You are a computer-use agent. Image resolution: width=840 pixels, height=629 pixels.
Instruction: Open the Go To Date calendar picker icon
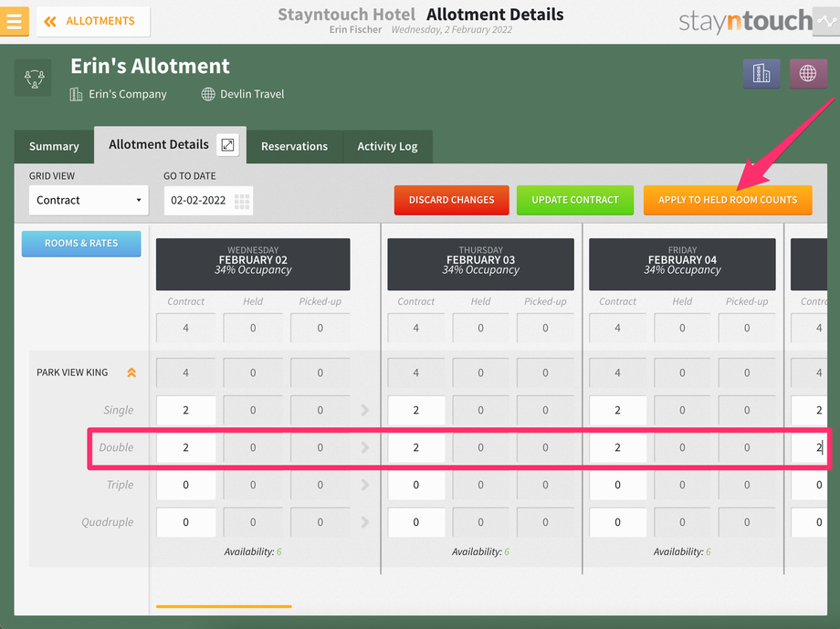242,201
